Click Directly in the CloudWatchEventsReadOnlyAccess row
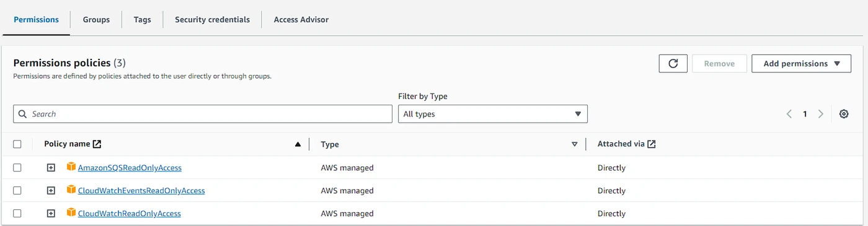 611,191
